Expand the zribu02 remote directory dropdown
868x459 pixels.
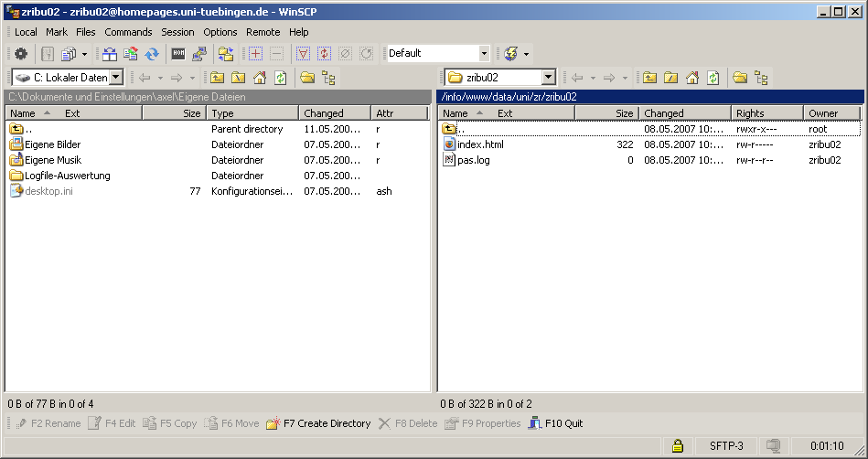pyautogui.click(x=548, y=78)
